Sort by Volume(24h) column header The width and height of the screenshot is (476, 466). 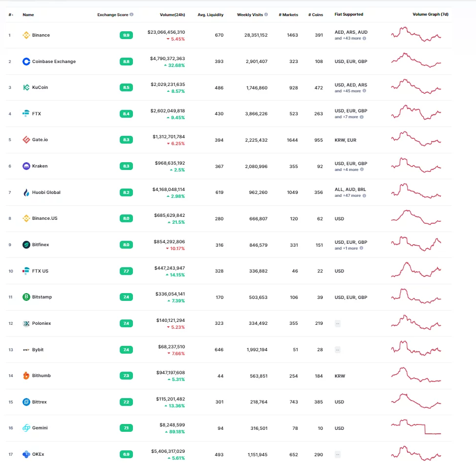click(172, 15)
